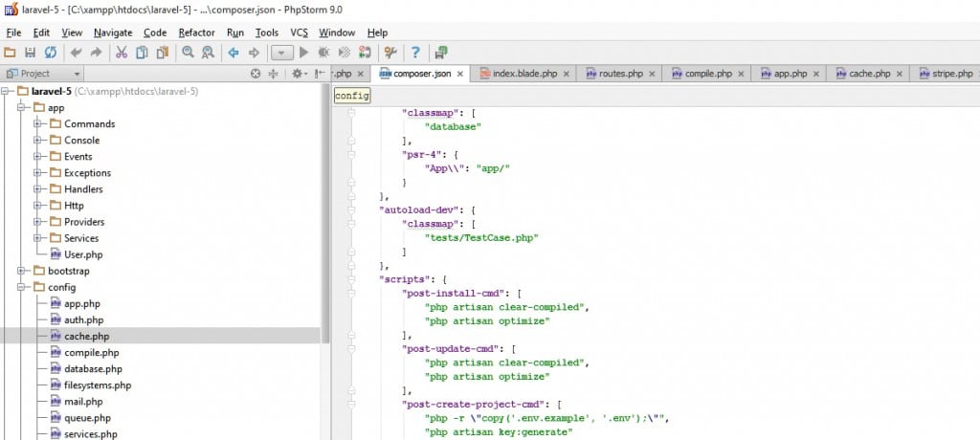Switch to the stripe.php tab
Screen dimensions: 980x440
[946, 74]
